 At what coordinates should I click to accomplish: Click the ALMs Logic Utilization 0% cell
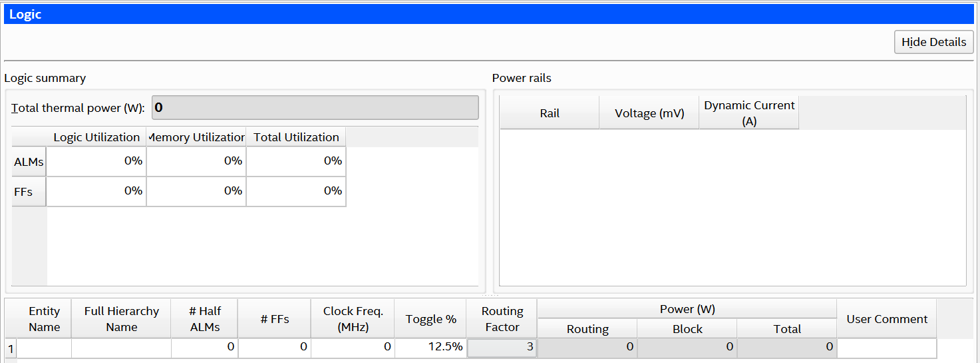(96, 162)
